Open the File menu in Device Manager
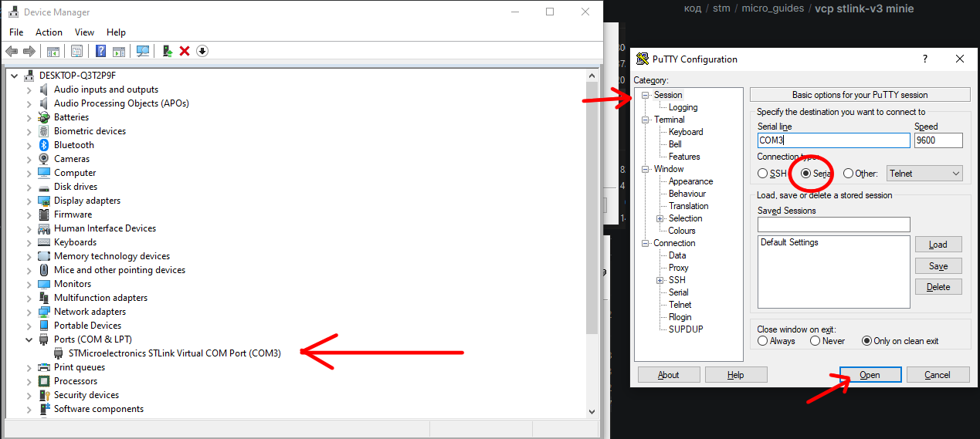980x439 pixels. 16,32
